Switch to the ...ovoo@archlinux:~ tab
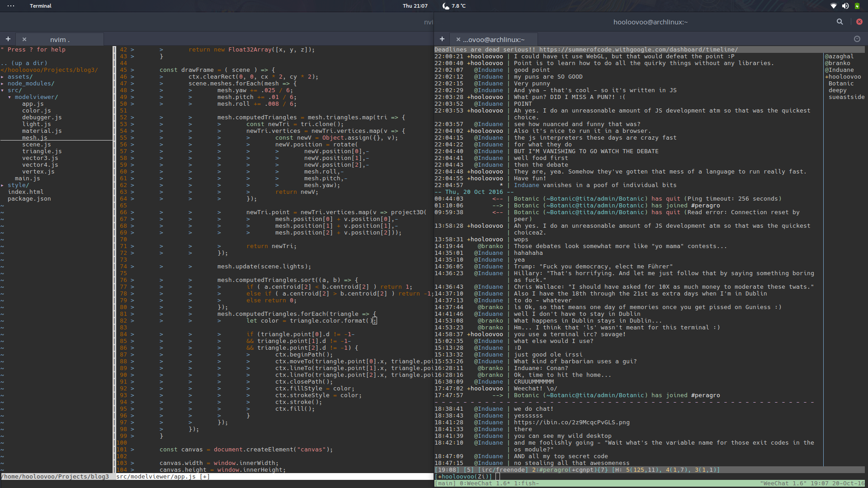Screen dimensions: 868x488 coord(494,40)
